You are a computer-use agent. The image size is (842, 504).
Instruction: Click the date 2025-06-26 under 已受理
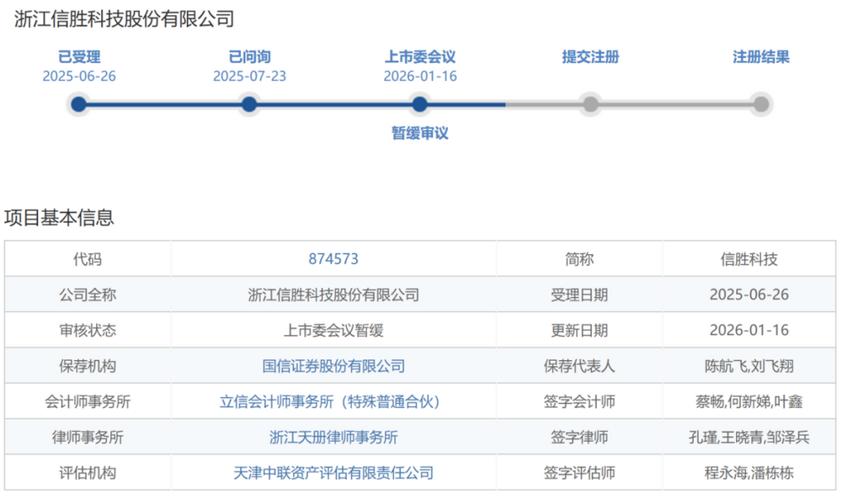[78, 75]
